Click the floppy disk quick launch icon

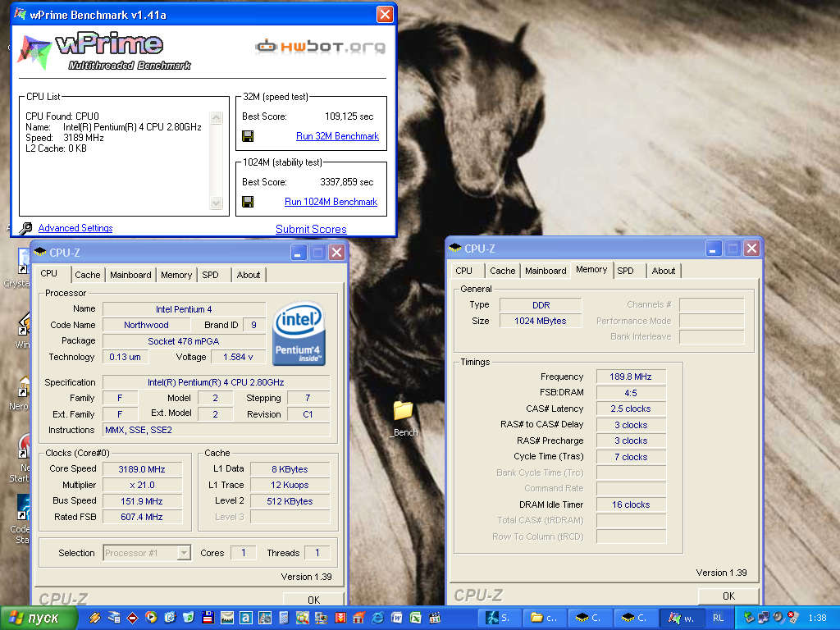pos(208,618)
